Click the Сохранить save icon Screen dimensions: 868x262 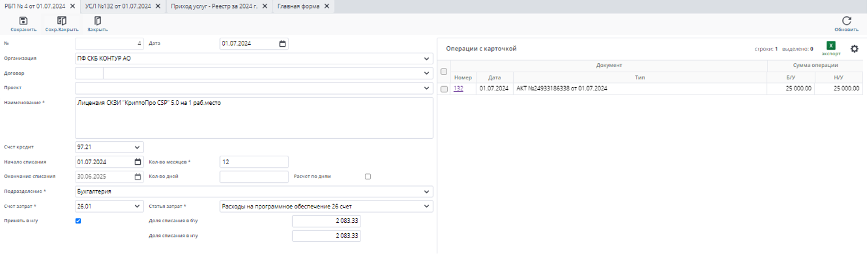tap(23, 21)
